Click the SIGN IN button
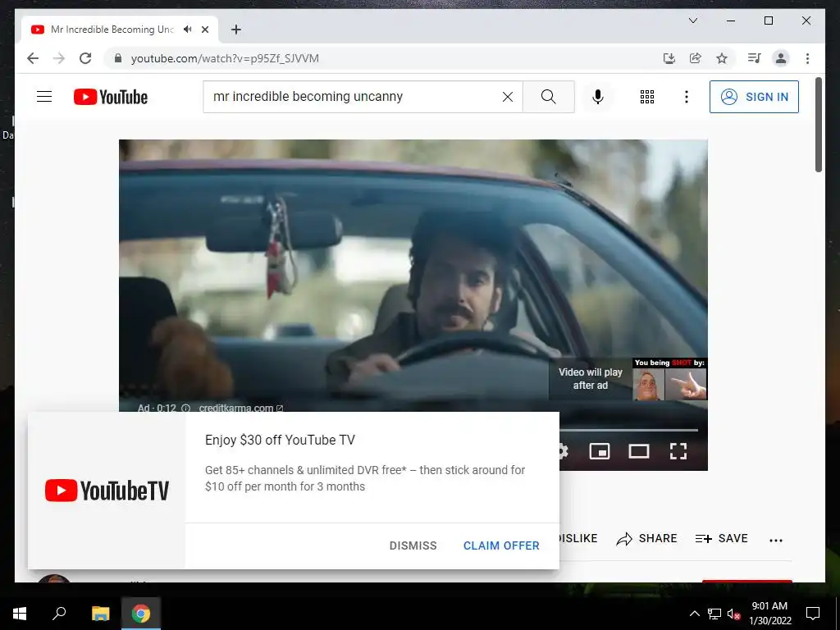 coord(754,97)
